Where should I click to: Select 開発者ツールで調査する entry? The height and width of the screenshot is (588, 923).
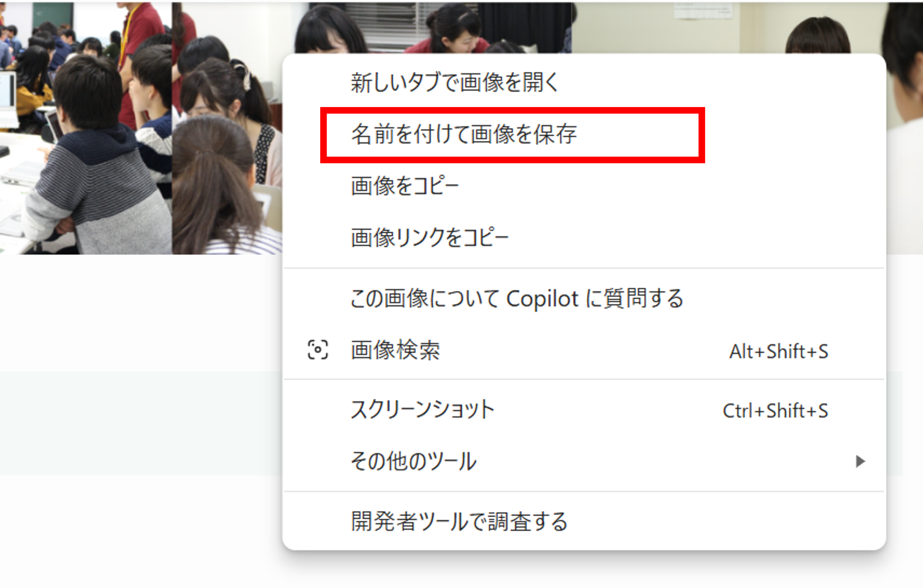459,522
